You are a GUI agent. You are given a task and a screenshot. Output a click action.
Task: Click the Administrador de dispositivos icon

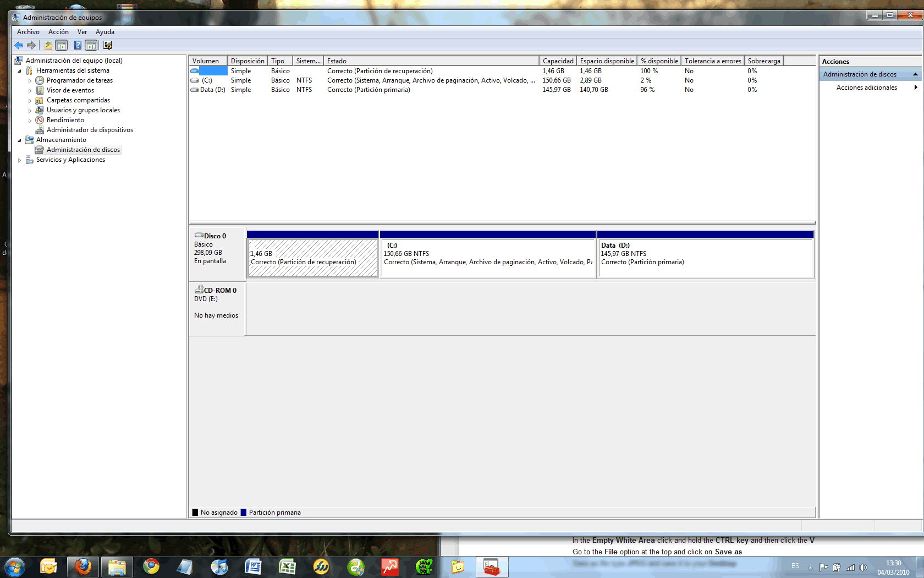click(x=40, y=130)
